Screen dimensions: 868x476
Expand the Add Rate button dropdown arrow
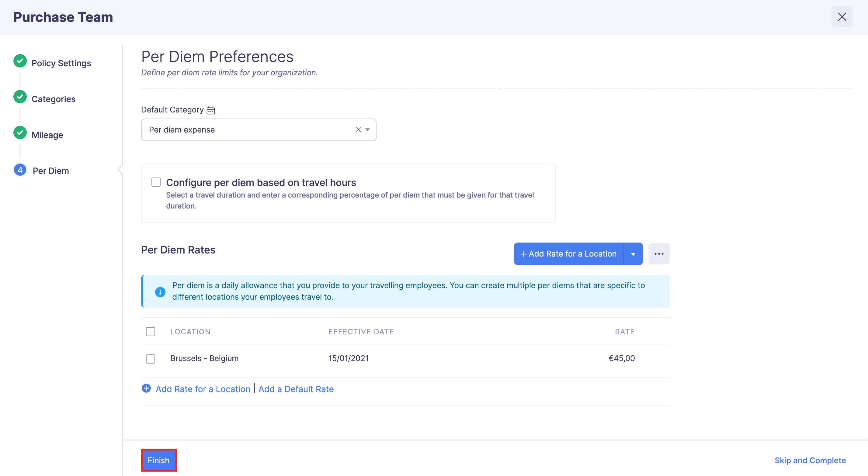633,254
